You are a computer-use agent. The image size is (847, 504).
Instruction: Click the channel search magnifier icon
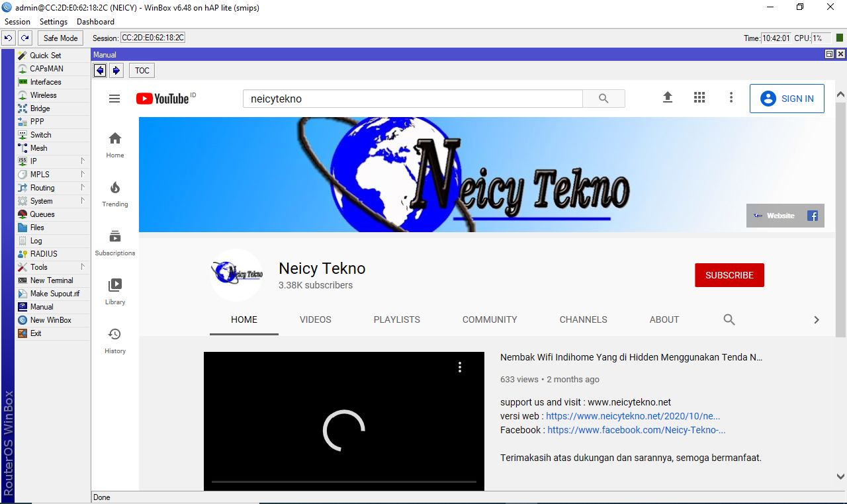729,319
